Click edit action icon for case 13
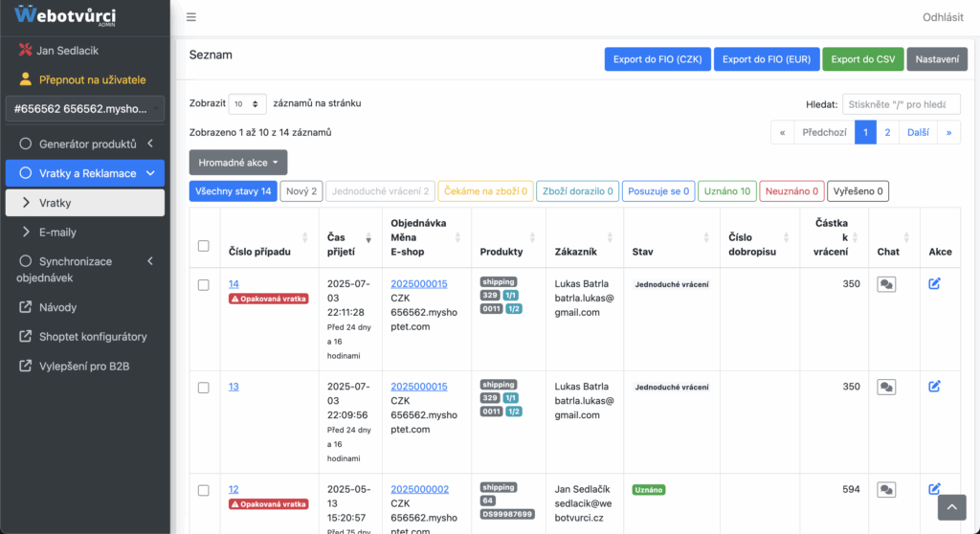Screen dimensions: 980x534 pos(934,387)
